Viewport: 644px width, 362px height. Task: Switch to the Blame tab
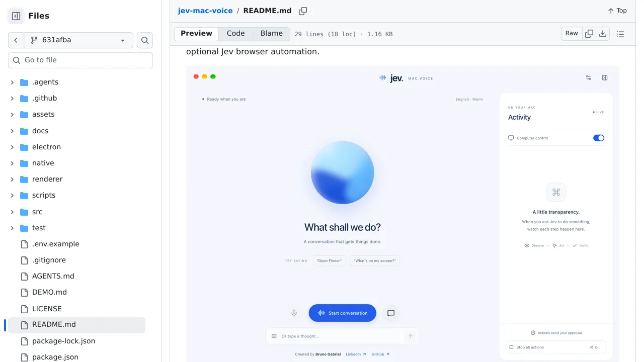(x=272, y=34)
